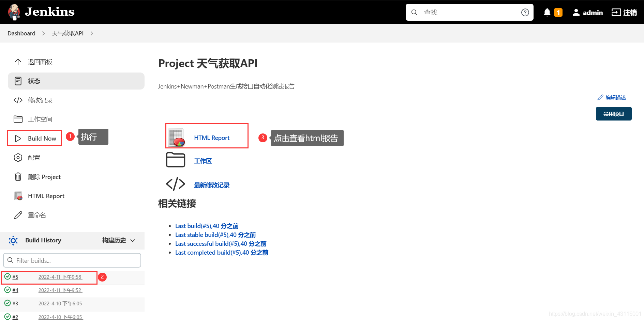Viewport: 644px width, 320px height.
Task: Expand chevron after 天气获取API breadcrumb
Action: (x=92, y=33)
